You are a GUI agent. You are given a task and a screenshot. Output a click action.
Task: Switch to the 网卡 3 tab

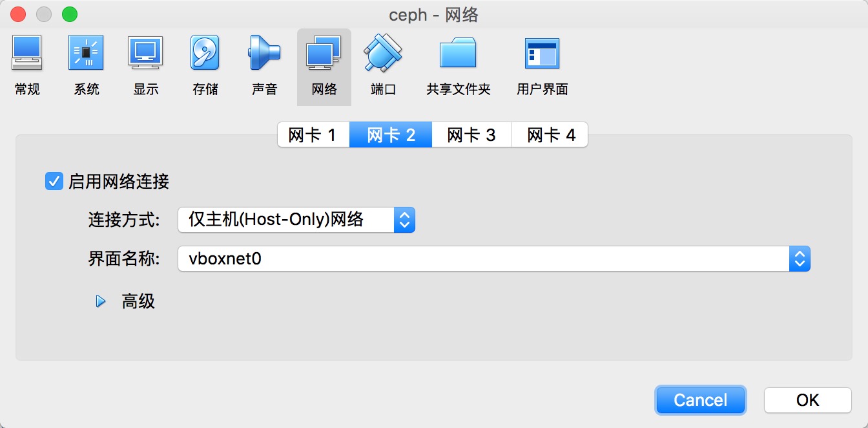click(471, 135)
